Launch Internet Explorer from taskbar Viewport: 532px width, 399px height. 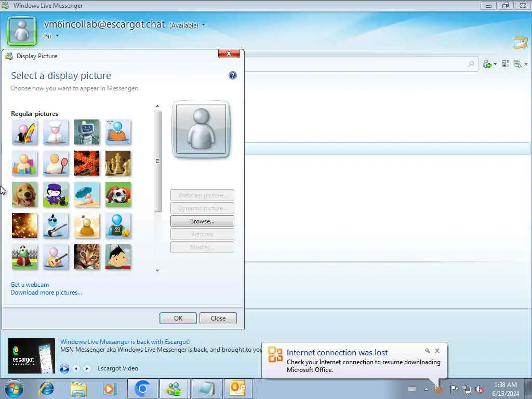coord(47,389)
